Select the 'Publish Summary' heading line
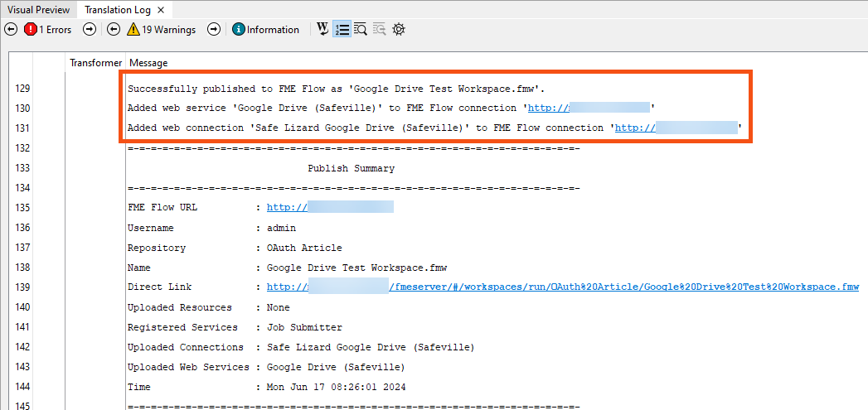 [x=351, y=168]
